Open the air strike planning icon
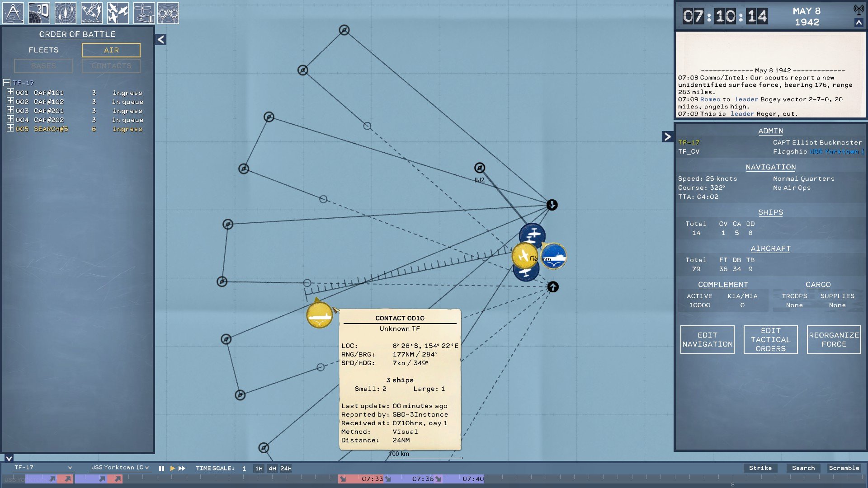 pyautogui.click(x=92, y=13)
